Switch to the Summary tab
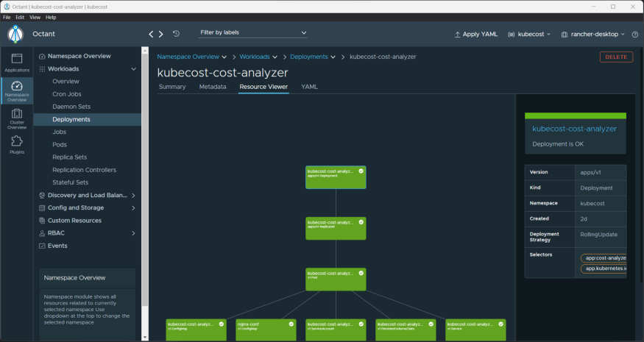Image resolution: width=644 pixels, height=342 pixels. 172,87
